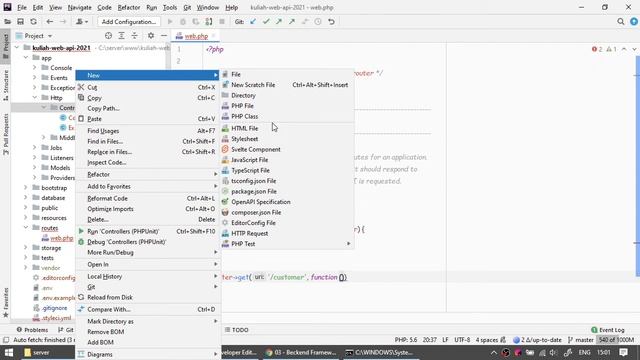The image size is (640, 360).
Task: Click the Git update project icon
Action: tap(253, 22)
